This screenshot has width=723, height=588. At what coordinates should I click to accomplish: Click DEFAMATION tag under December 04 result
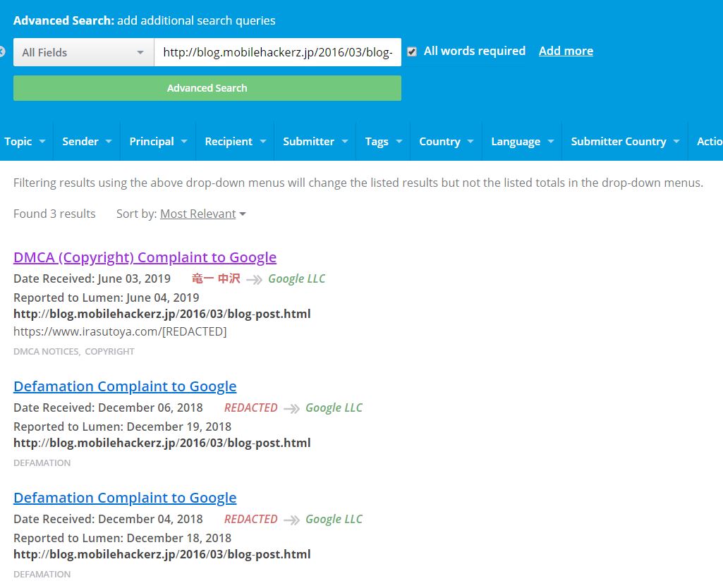(x=42, y=575)
